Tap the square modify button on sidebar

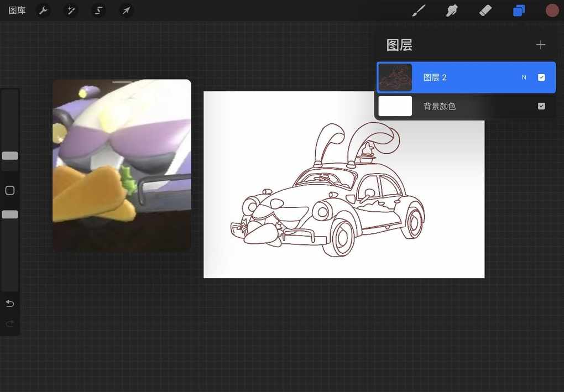coord(10,190)
